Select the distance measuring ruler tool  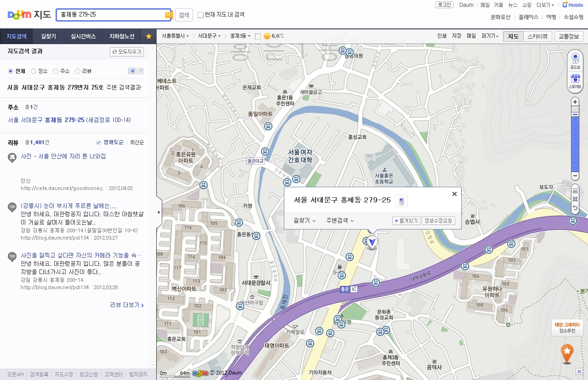575,190
